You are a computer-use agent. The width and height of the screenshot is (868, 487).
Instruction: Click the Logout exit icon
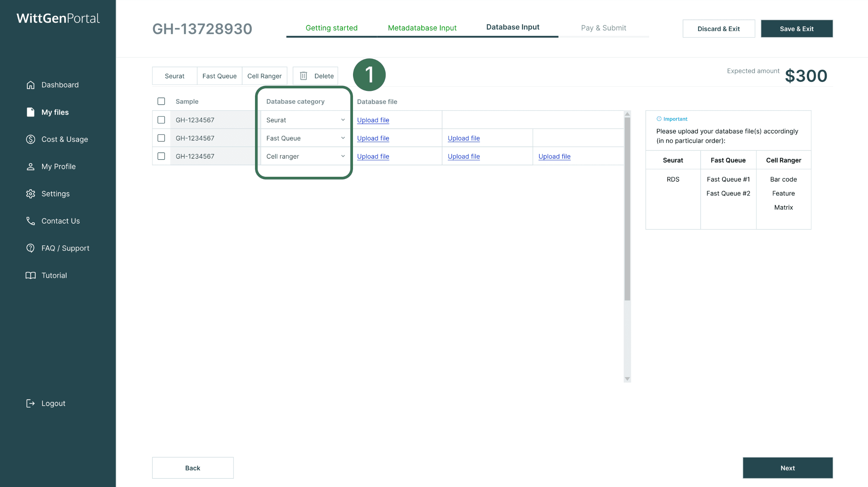30,403
